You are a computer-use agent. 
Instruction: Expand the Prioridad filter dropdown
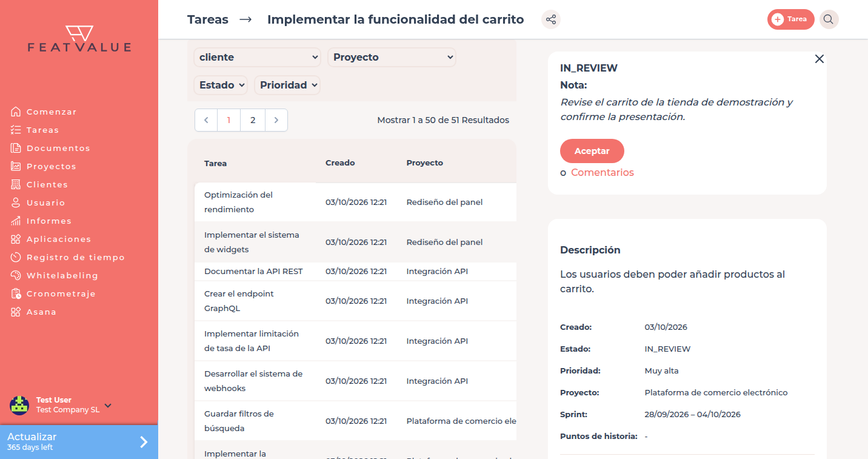point(287,85)
